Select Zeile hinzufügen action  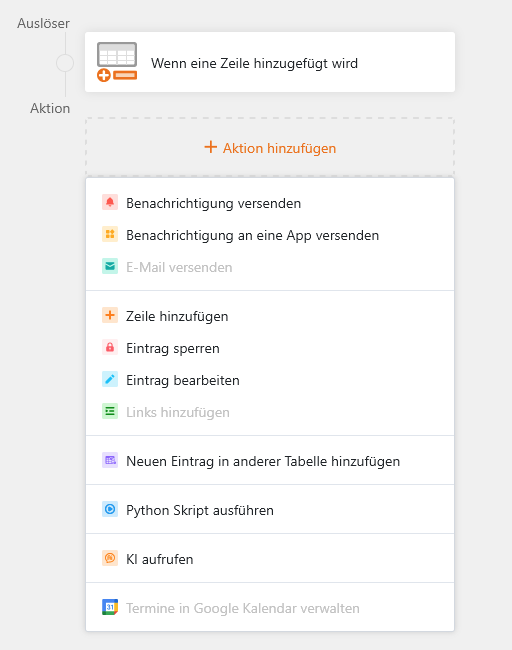270,316
